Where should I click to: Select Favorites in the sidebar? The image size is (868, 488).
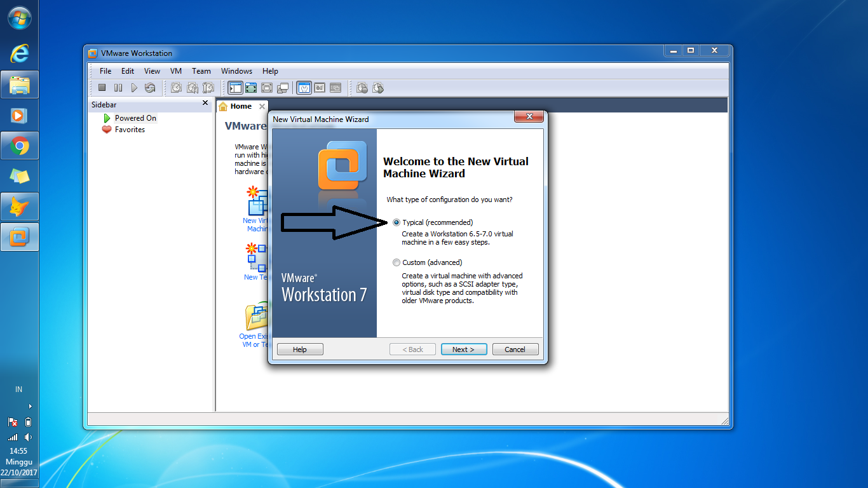130,130
